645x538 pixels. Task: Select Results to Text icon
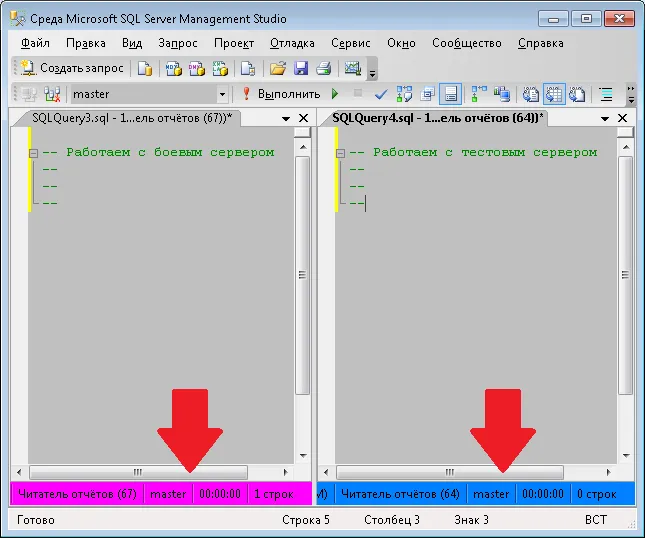(531, 94)
